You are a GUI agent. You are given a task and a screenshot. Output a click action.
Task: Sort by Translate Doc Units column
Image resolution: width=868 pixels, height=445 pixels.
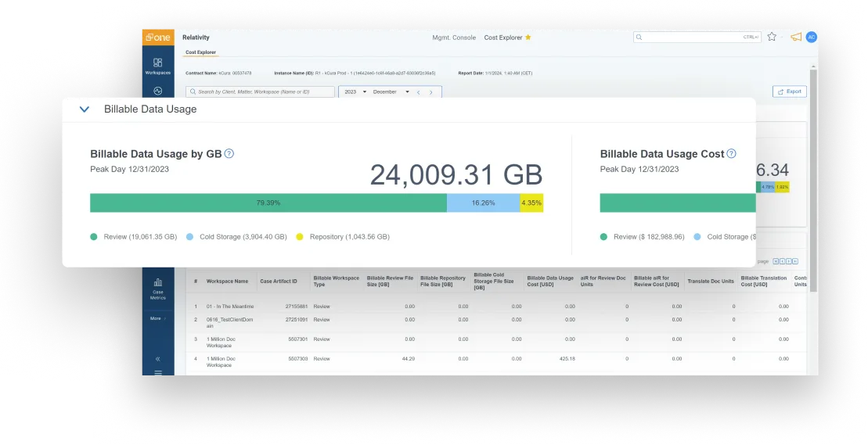[711, 282]
